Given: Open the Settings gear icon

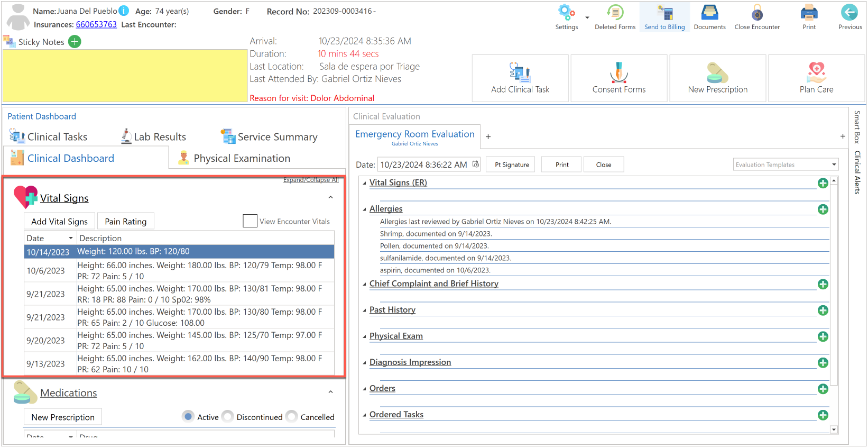Looking at the screenshot, I should [x=566, y=13].
